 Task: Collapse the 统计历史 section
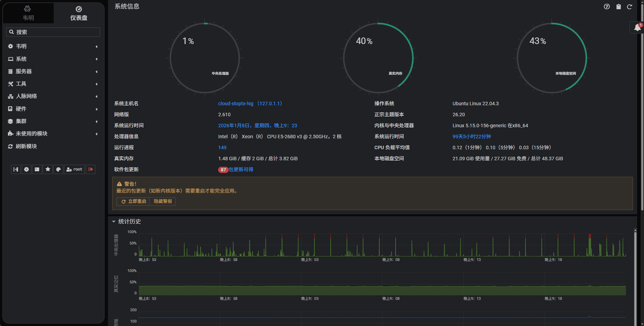114,221
